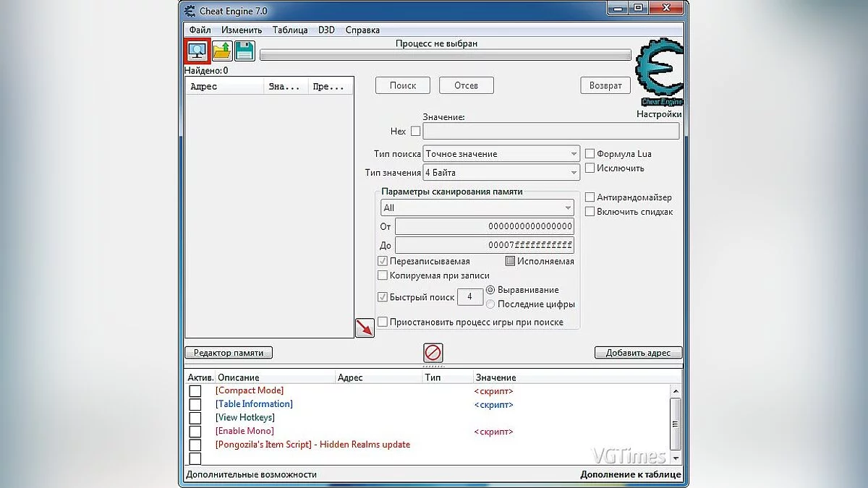The image size is (868, 488).
Task: Activate the [Enable Mono] checkbox
Action: click(x=195, y=432)
